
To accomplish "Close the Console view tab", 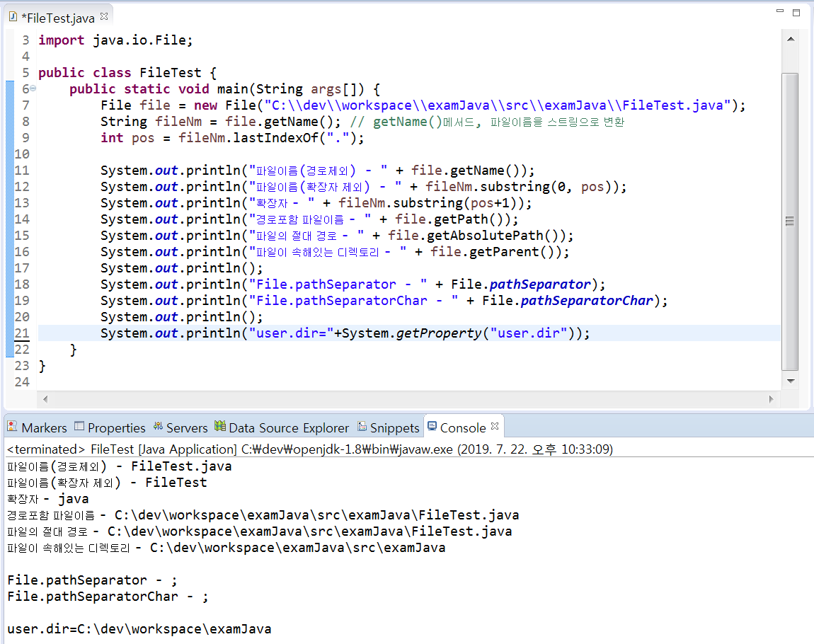I will [x=495, y=426].
